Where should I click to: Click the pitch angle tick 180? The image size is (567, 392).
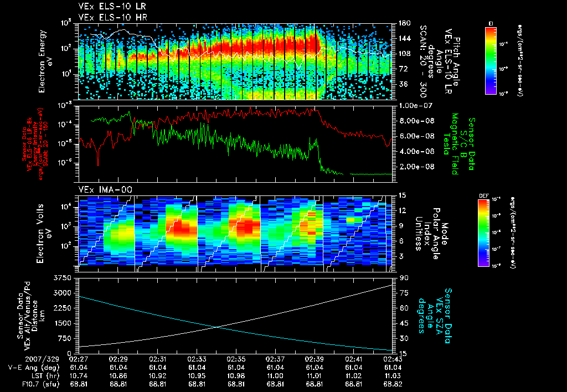tap(404, 23)
